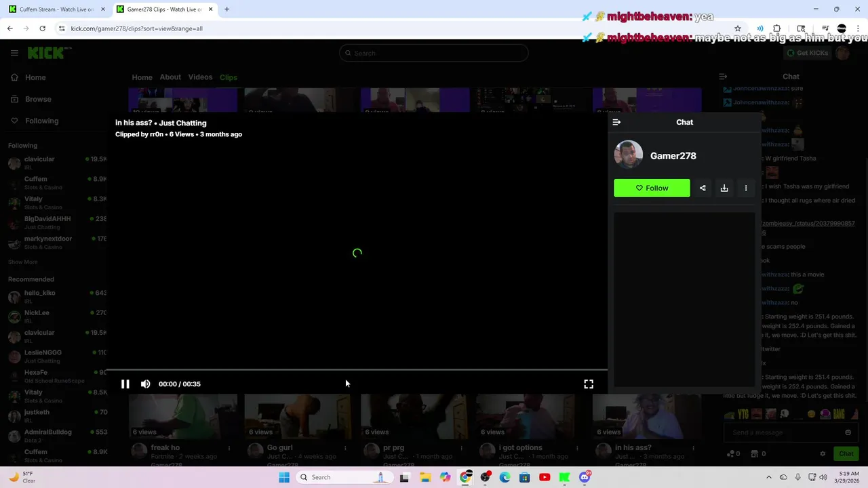Screen dimensions: 868x488
Task: Open Microsoft Edge from the taskbar
Action: [x=505, y=477]
